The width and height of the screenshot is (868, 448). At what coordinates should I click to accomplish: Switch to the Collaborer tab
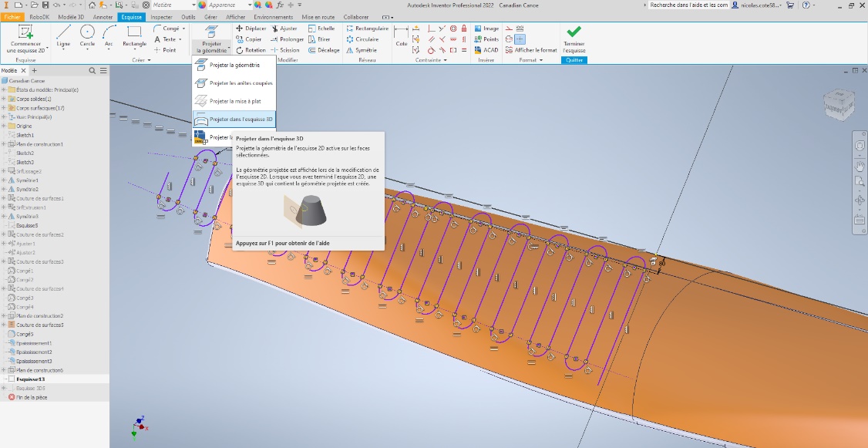point(356,17)
